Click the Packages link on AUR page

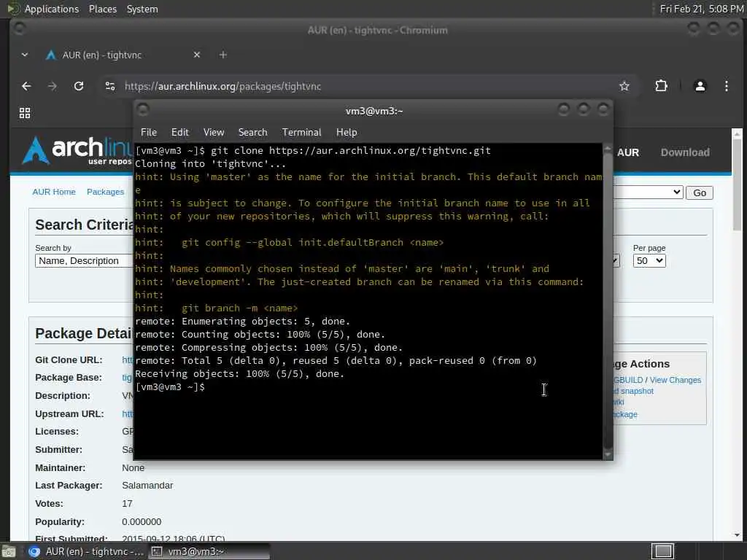pyautogui.click(x=105, y=192)
